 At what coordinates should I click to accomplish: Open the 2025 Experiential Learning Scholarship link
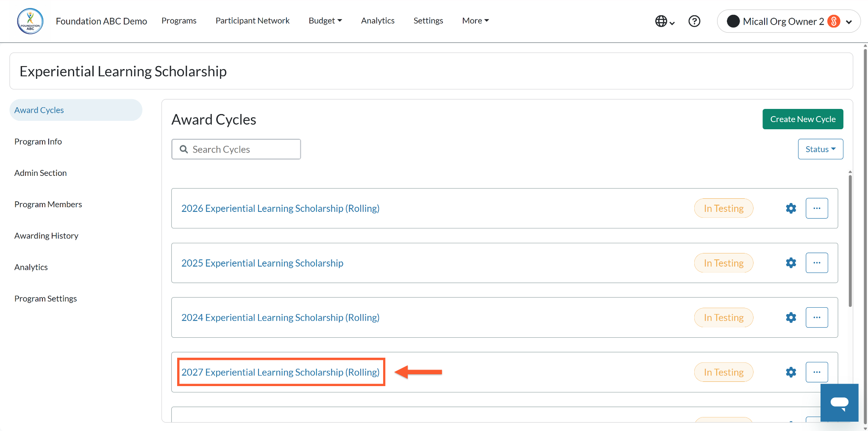pos(262,263)
